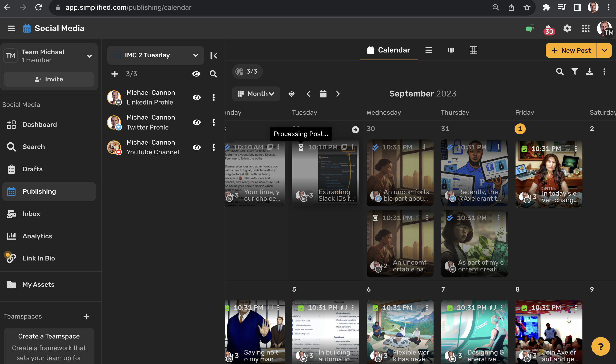Open the notifications bell with 30 badge
Image resolution: width=616 pixels, height=364 pixels.
[x=548, y=29]
